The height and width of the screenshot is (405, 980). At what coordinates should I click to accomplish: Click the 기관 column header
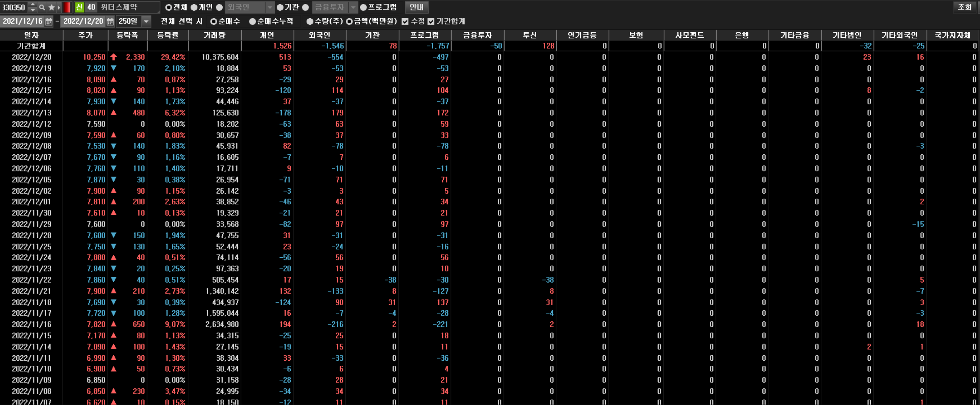pyautogui.click(x=372, y=35)
